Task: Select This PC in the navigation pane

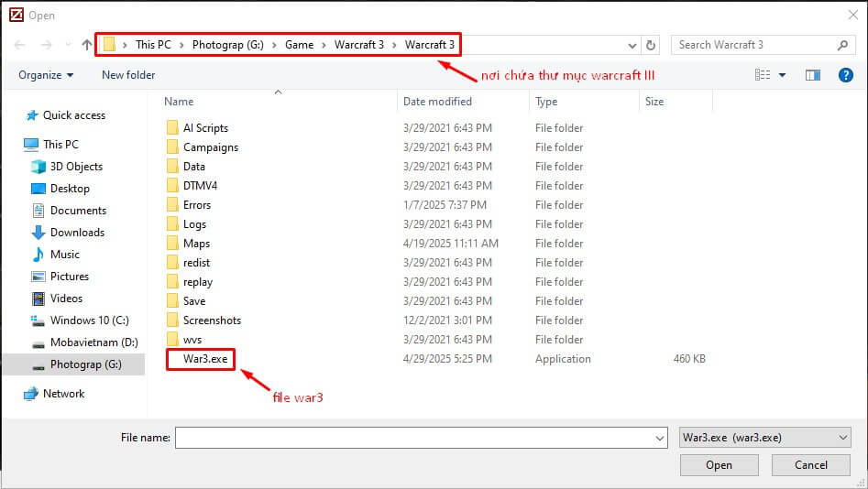Action: (x=60, y=145)
